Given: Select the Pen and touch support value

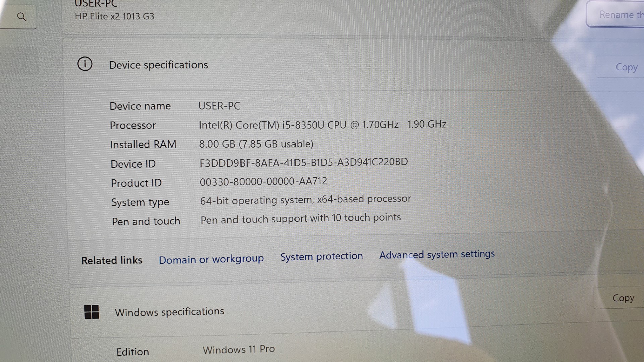Looking at the screenshot, I should [301, 219].
